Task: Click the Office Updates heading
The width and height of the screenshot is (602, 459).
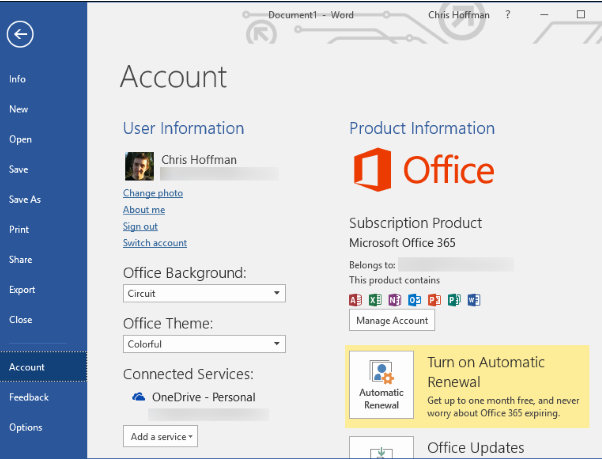Action: pyautogui.click(x=476, y=447)
